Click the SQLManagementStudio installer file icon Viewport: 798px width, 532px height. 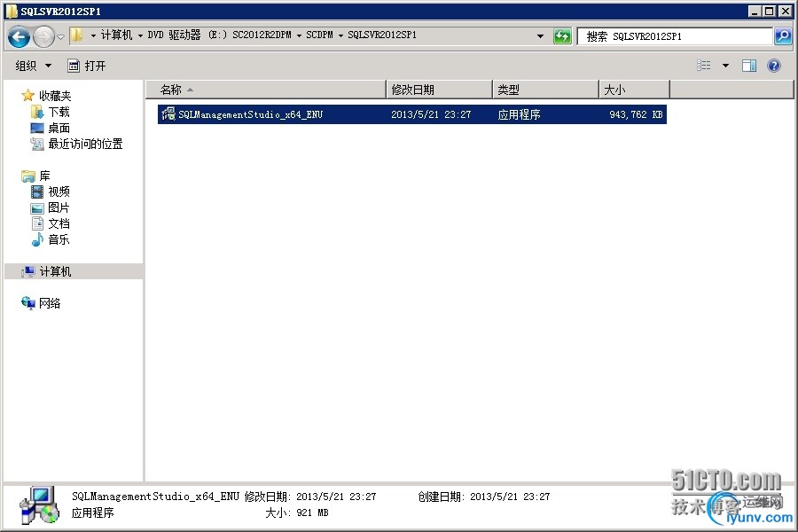168,114
